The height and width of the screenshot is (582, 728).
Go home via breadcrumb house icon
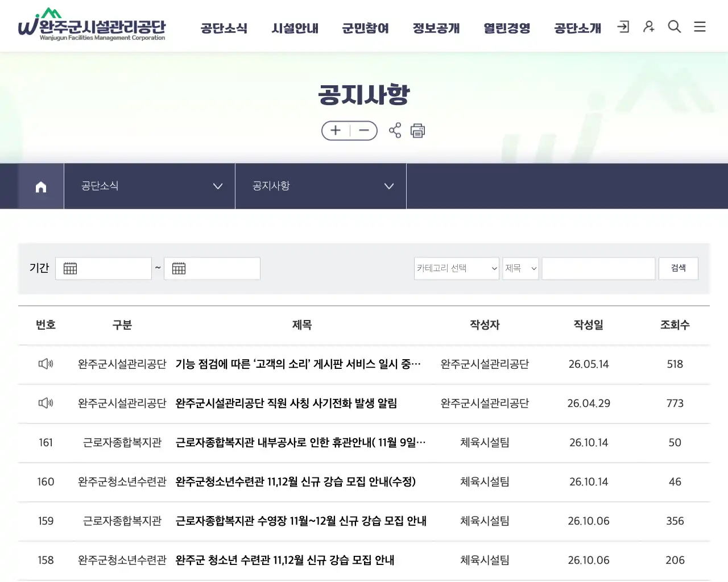click(41, 186)
